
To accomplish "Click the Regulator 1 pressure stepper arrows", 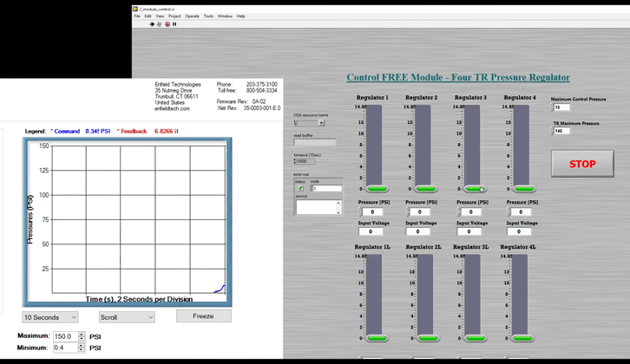I will point(360,211).
